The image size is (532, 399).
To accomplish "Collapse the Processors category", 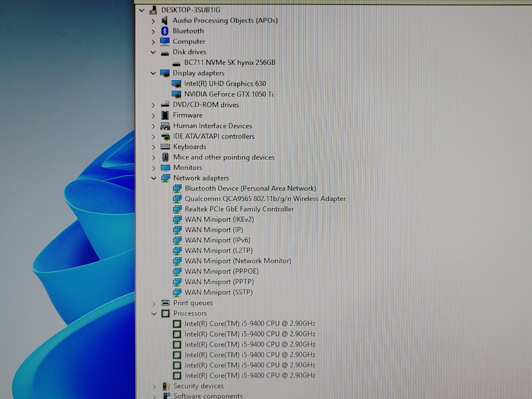I will (153, 313).
